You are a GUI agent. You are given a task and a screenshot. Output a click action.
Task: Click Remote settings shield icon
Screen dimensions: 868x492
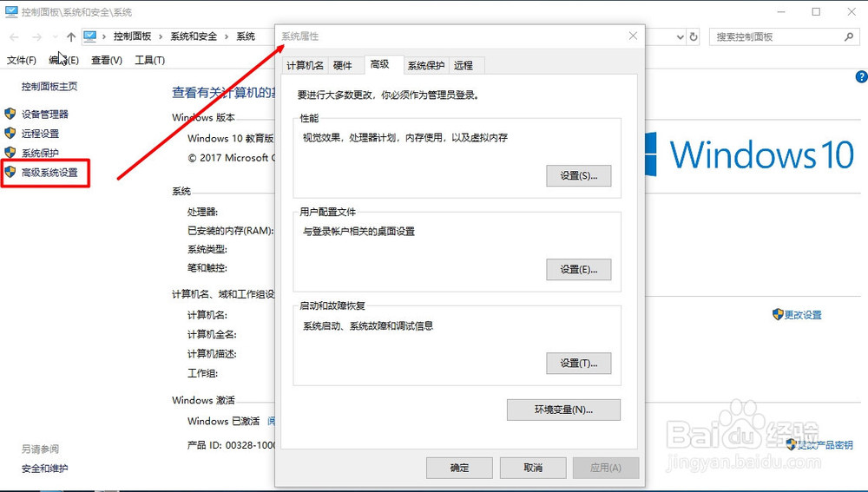pos(10,133)
